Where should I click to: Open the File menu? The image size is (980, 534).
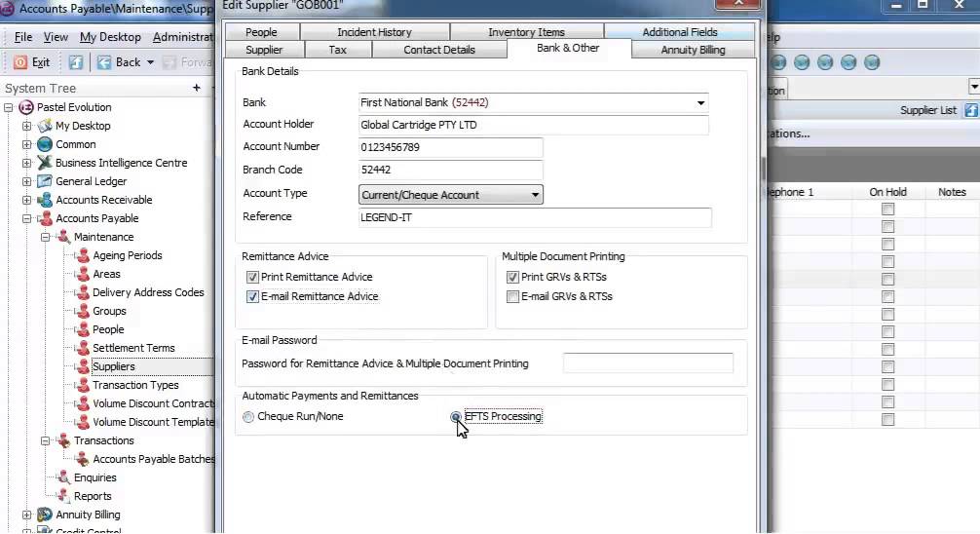tap(23, 37)
